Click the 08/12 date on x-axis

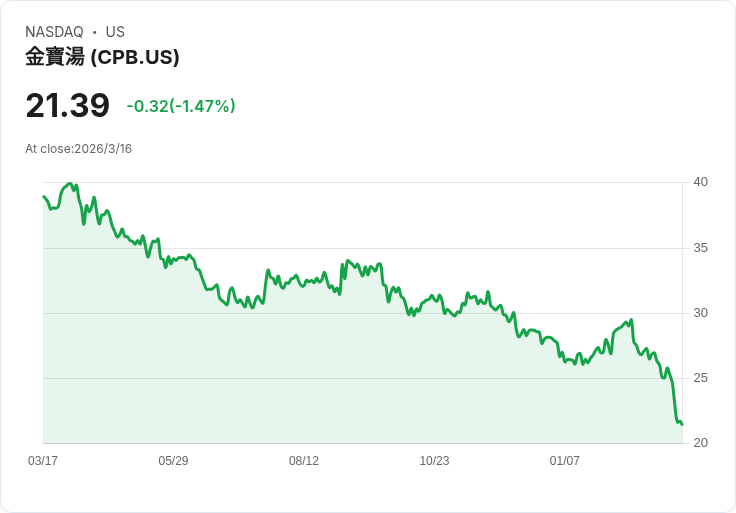304,460
